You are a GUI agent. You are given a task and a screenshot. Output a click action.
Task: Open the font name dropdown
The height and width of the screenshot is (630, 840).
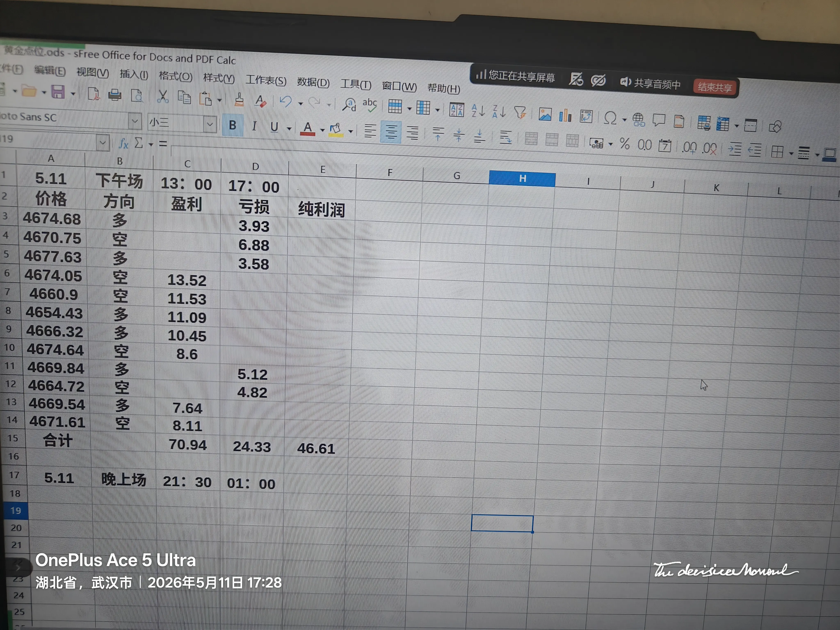(135, 121)
